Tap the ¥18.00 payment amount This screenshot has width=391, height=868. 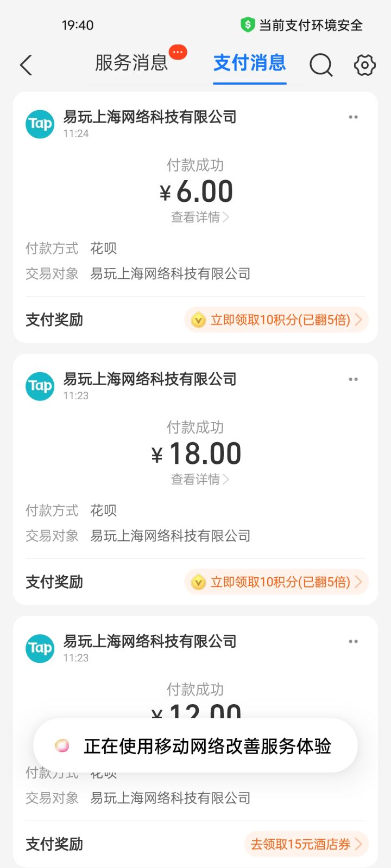point(197,454)
